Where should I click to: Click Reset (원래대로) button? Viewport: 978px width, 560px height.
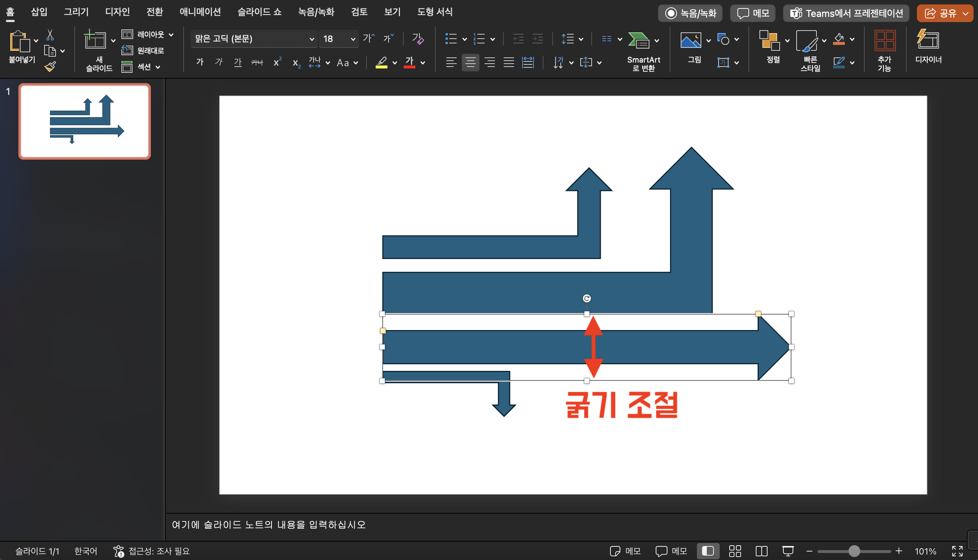143,50
